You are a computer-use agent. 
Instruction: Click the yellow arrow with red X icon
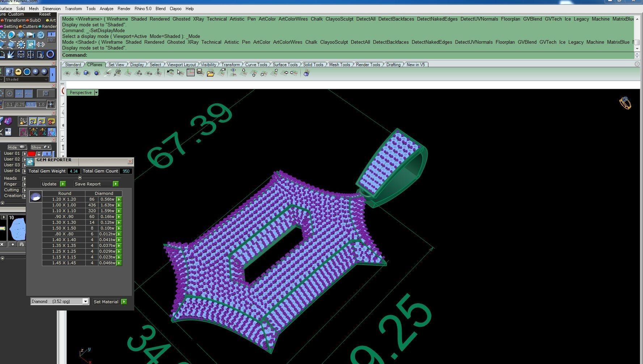51,121
